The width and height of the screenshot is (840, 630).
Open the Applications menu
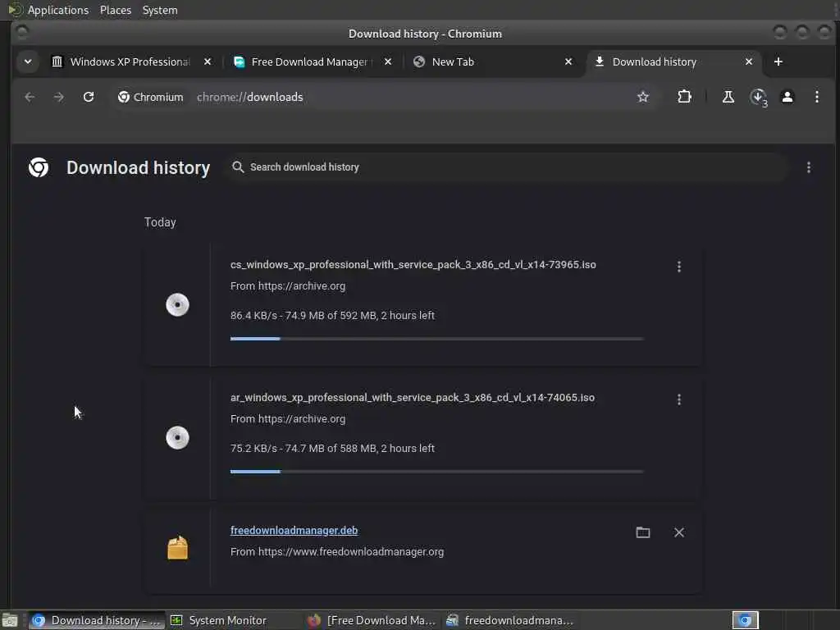[58, 10]
